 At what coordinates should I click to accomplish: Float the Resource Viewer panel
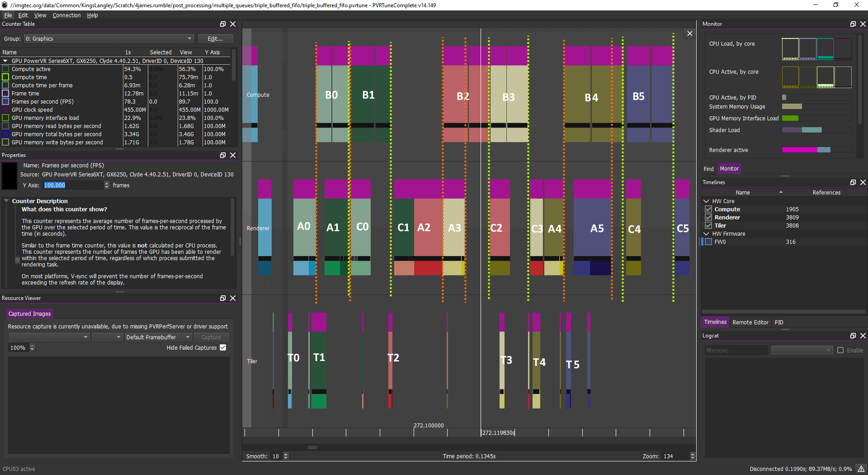[222, 298]
